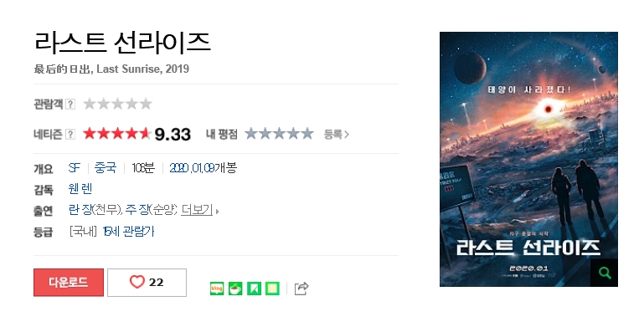Open the 중국 country link
The height and width of the screenshot is (327, 644).
coord(106,168)
